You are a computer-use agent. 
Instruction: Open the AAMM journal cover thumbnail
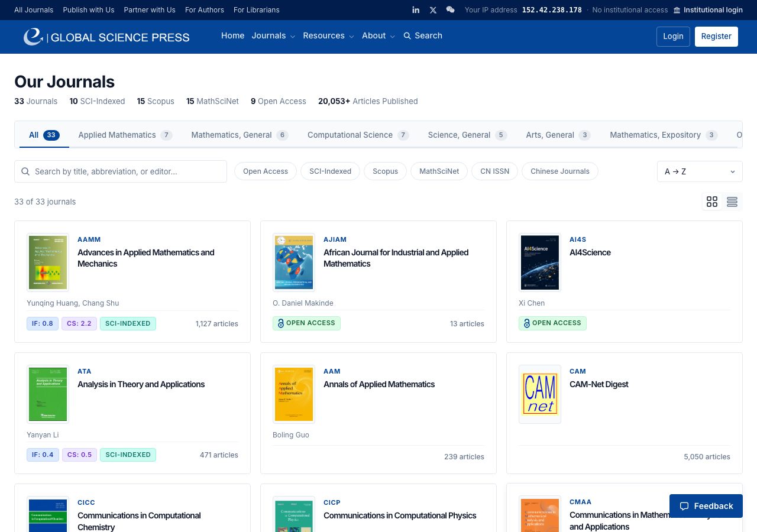click(x=48, y=262)
